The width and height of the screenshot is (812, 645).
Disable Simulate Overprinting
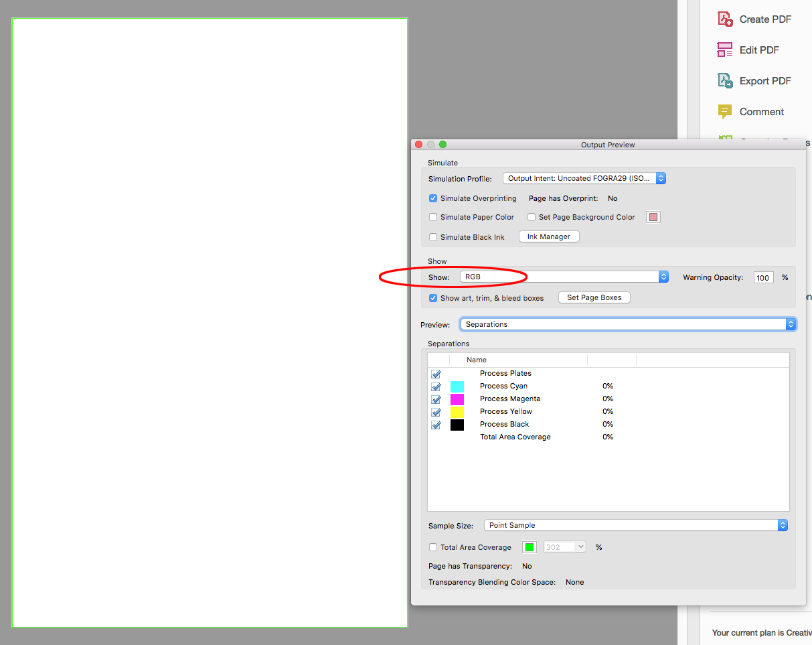(432, 198)
